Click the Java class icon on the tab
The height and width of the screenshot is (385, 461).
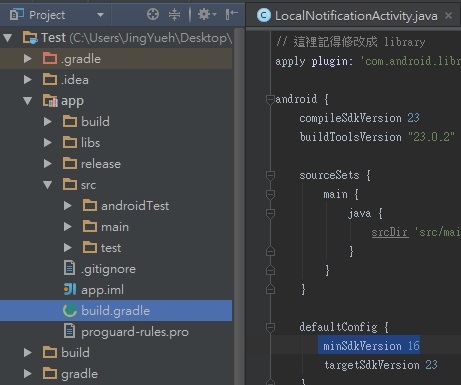coord(264,15)
